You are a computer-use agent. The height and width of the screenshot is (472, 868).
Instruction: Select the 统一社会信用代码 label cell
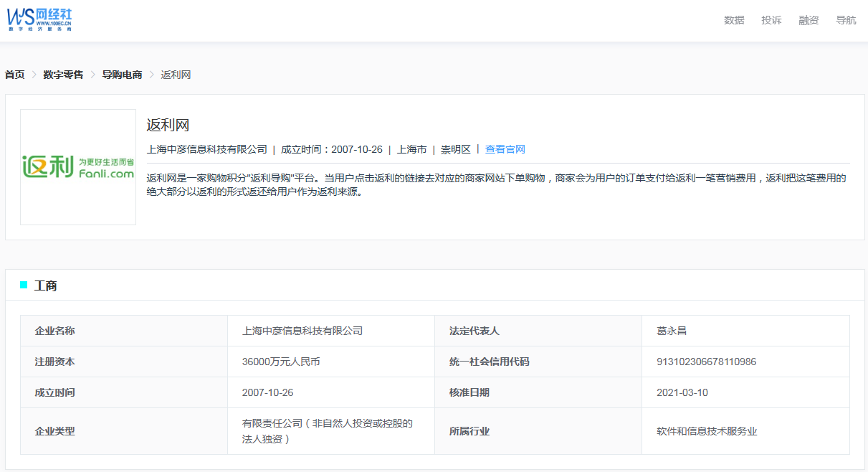pyautogui.click(x=538, y=362)
